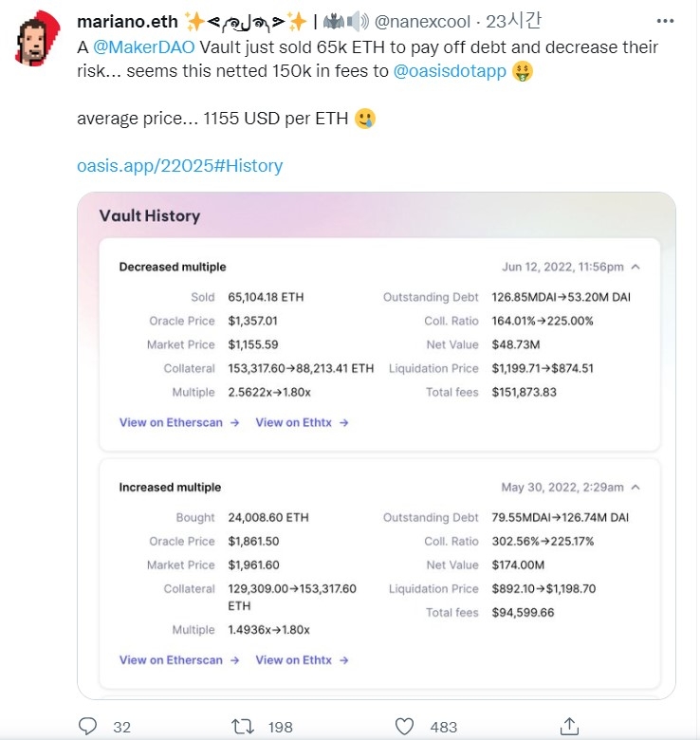Open the mariano.eth profile name
The image size is (700, 740).
click(127, 21)
